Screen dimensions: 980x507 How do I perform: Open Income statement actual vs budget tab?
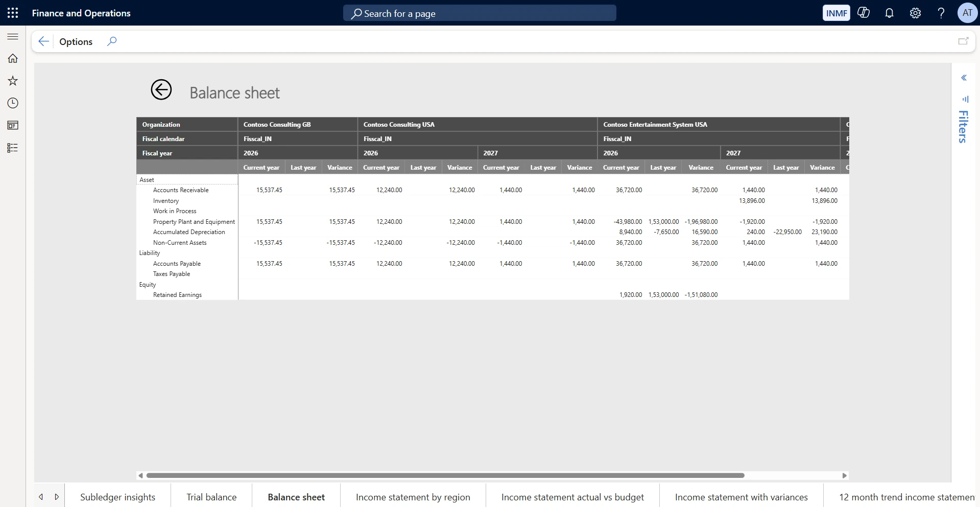[572, 497]
